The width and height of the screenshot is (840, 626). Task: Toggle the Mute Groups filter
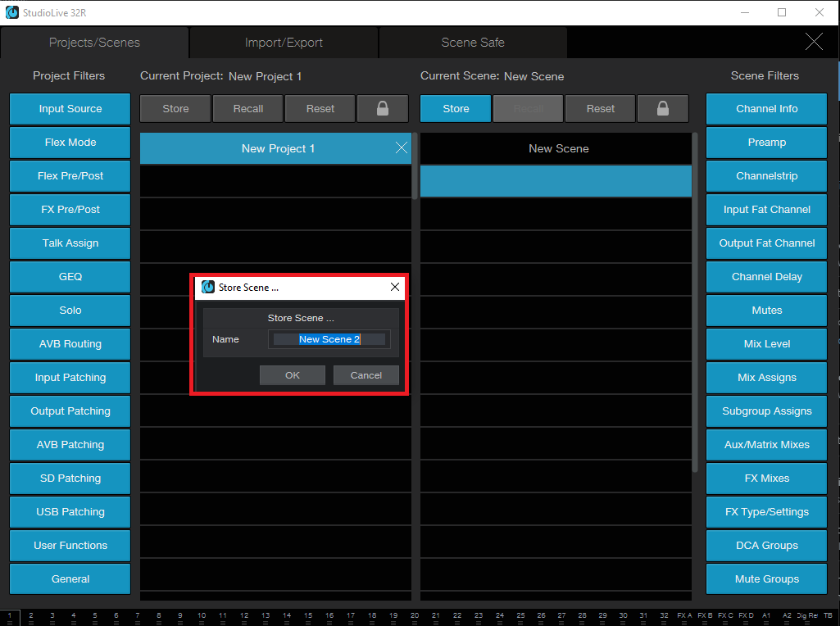pyautogui.click(x=766, y=579)
